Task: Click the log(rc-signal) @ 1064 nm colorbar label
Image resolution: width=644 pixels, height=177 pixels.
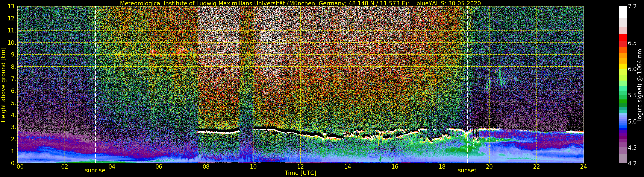Action: [640, 85]
